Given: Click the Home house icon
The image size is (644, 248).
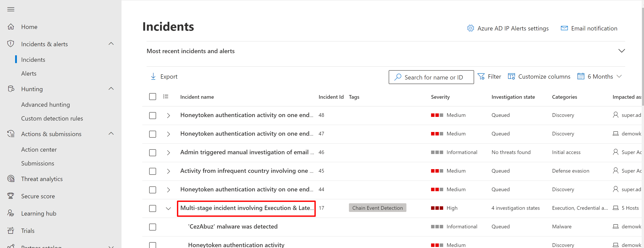Looking at the screenshot, I should (11, 27).
